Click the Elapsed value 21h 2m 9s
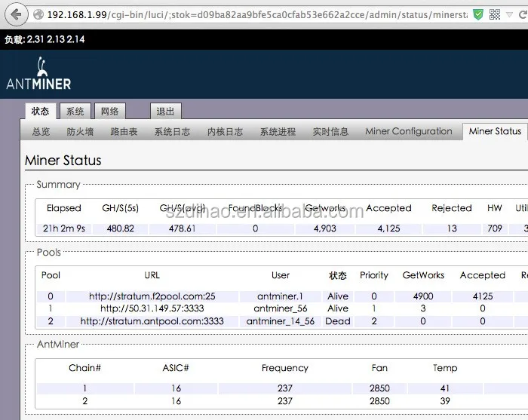528x420 pixels. pyautogui.click(x=64, y=228)
